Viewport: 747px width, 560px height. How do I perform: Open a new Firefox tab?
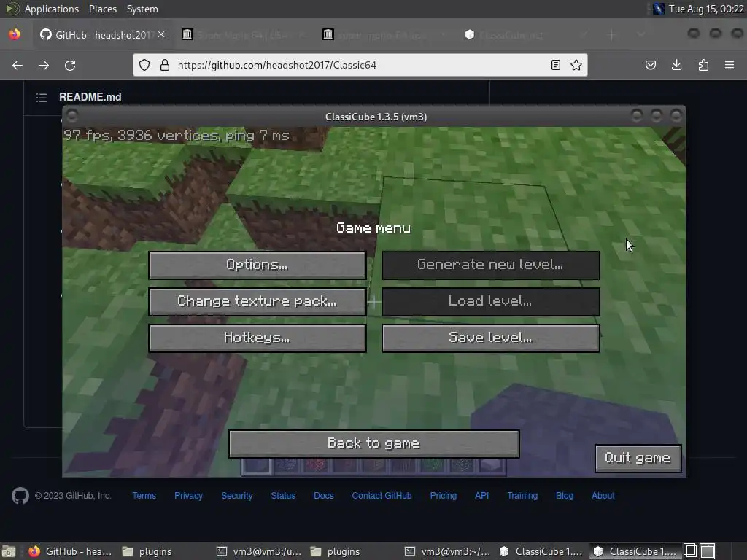tap(612, 35)
